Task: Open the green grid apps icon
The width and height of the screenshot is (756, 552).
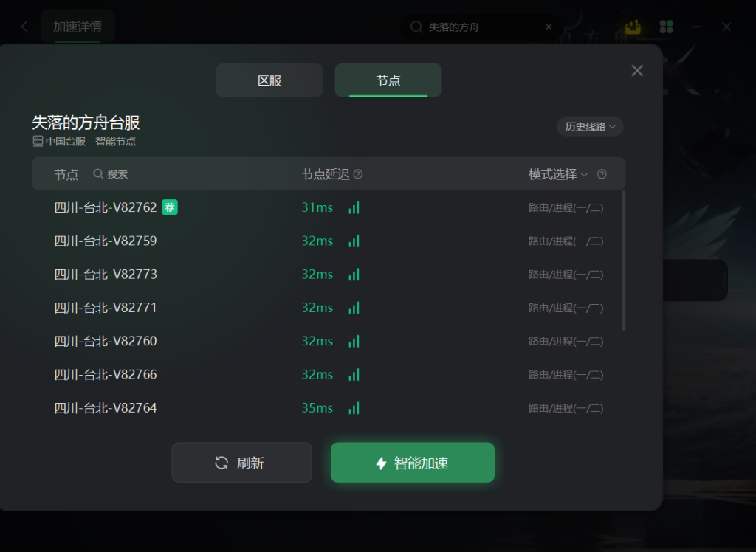Action: [x=667, y=27]
